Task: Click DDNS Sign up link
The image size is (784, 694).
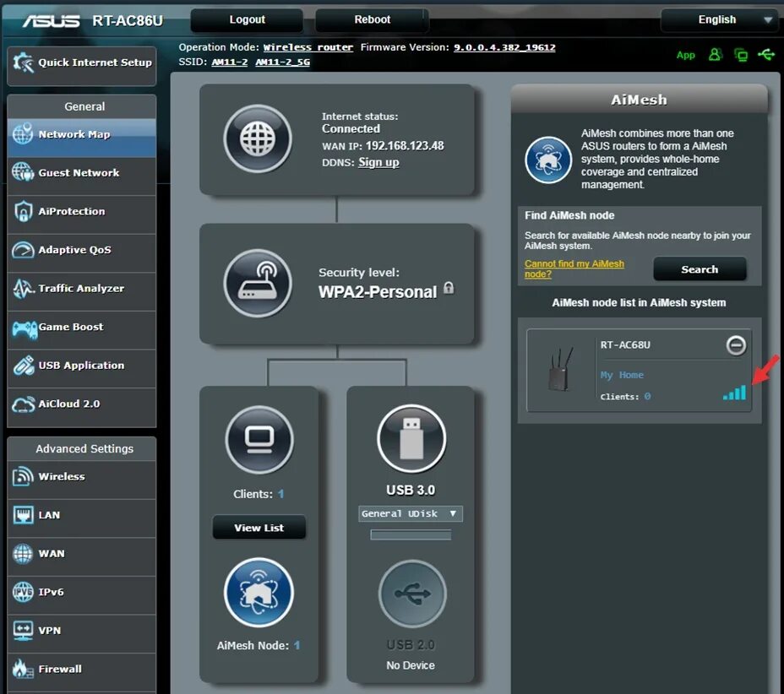Action: 378,162
